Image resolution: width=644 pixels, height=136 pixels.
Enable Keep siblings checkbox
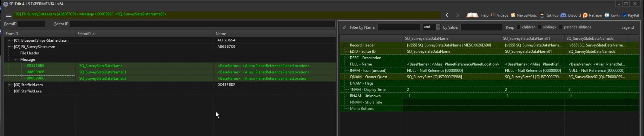tap(540, 27)
